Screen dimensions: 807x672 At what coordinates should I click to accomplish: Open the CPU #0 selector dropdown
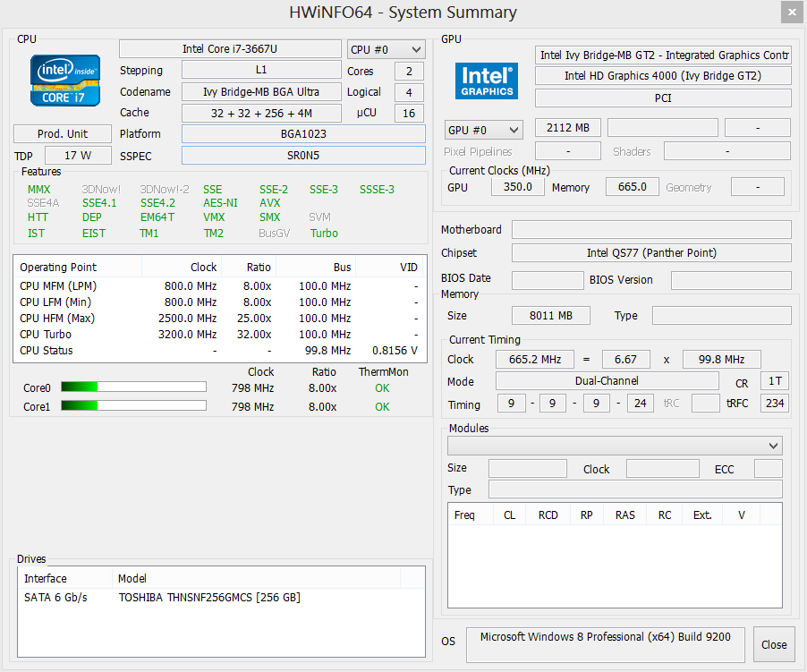tap(387, 50)
